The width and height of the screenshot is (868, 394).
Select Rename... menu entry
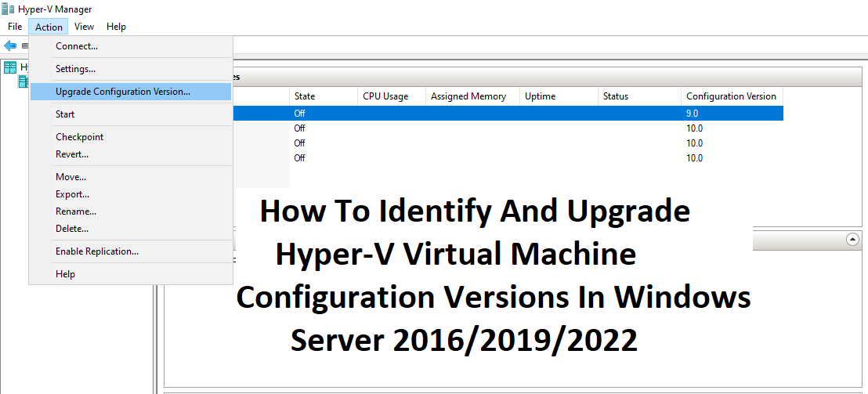pos(131,211)
